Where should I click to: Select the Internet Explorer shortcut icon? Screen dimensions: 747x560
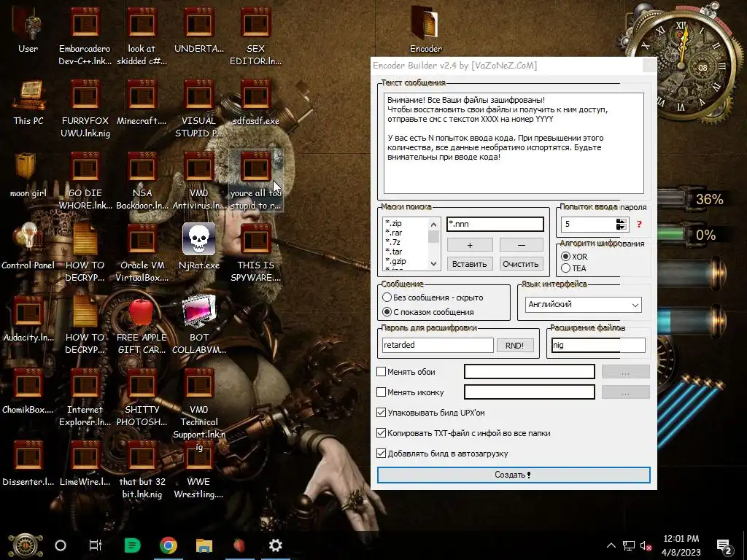(x=85, y=384)
